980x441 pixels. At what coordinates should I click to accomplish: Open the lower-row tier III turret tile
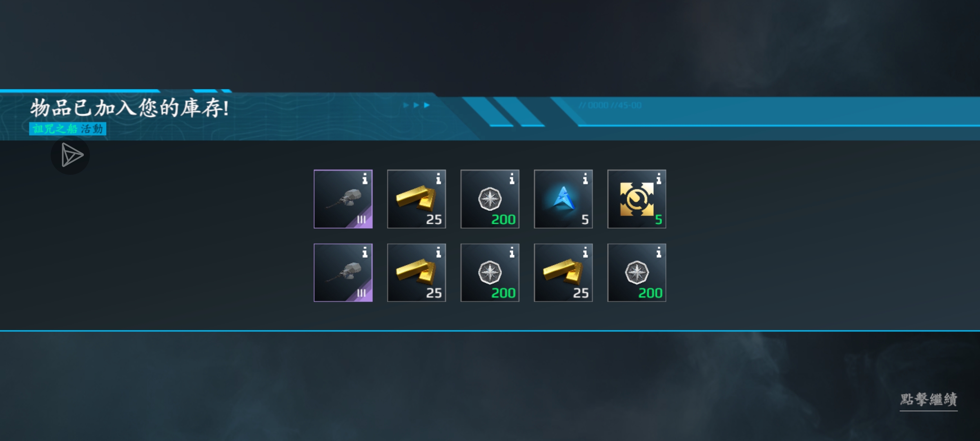343,273
